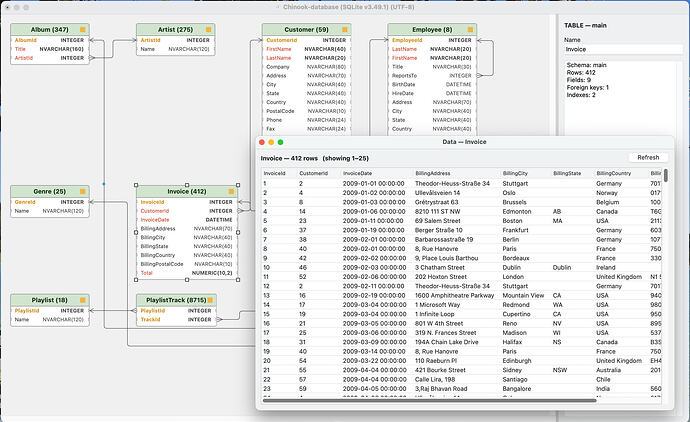Click the orange square on Invoice table
The width and height of the screenshot is (690, 422).
pyautogui.click(x=231, y=191)
